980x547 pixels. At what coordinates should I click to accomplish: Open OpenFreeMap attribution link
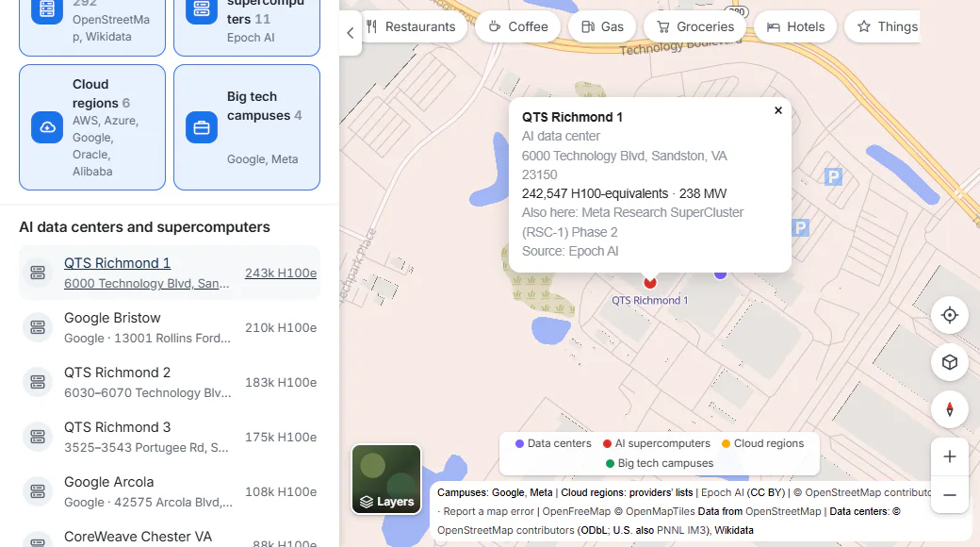tap(577, 511)
